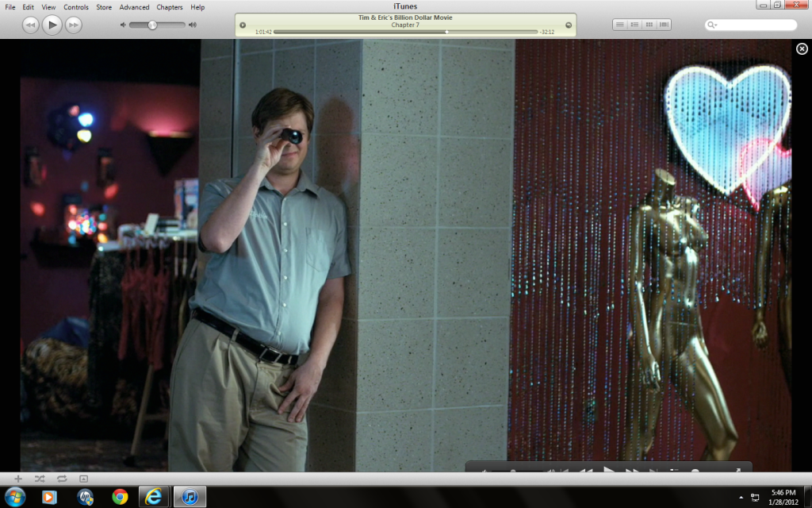The width and height of the screenshot is (812, 508).
Task: Open the Help menu
Action: [197, 7]
